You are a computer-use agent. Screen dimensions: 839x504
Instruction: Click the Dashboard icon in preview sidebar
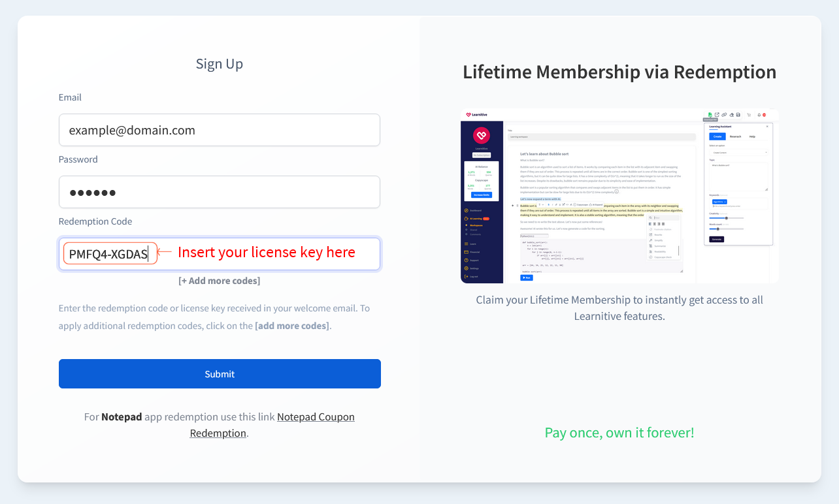coord(466,210)
